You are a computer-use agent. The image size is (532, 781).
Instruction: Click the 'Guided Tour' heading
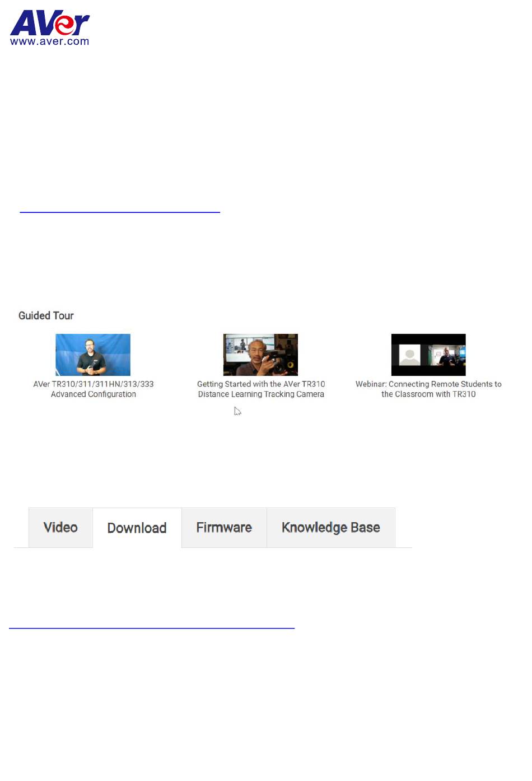point(46,315)
